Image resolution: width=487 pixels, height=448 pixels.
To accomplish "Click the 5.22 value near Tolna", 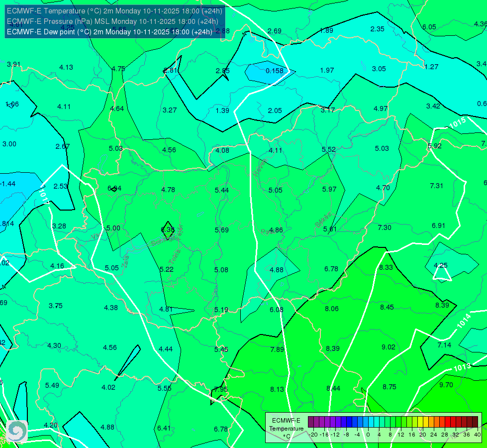I will tap(167, 269).
